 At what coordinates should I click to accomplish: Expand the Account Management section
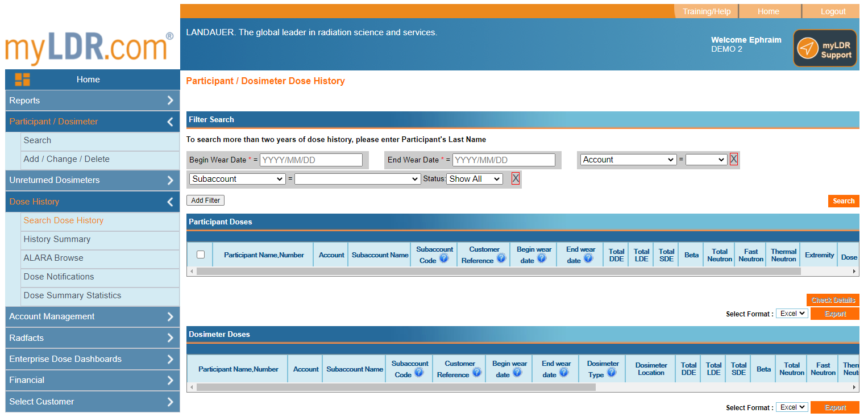click(170, 316)
